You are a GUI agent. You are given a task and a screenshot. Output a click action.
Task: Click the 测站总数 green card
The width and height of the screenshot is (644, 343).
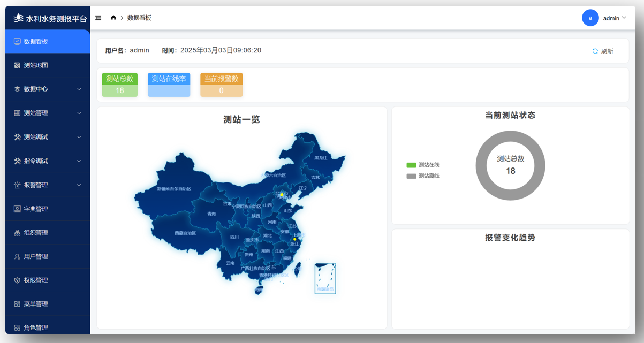[120, 85]
